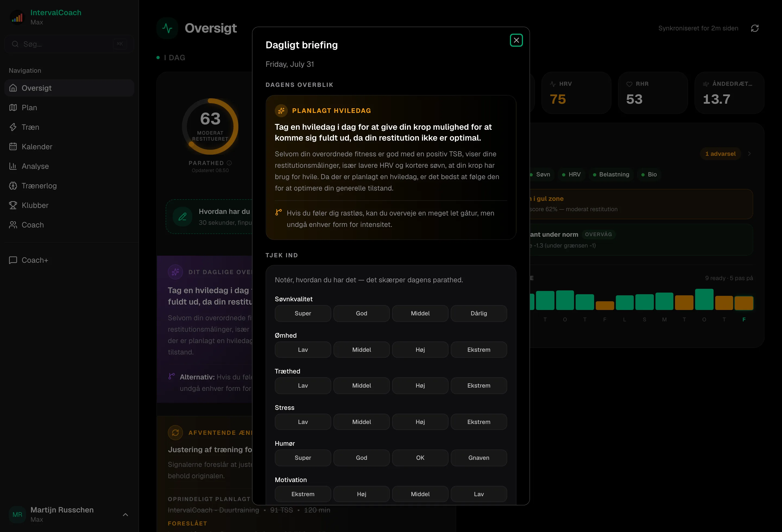Open the Coach+ page
782x532 pixels.
click(69, 260)
